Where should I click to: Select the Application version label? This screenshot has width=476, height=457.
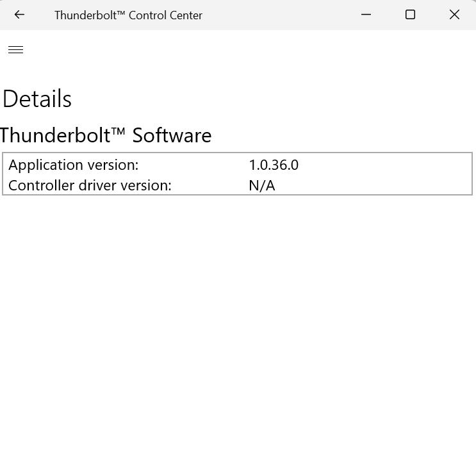pyautogui.click(x=74, y=165)
